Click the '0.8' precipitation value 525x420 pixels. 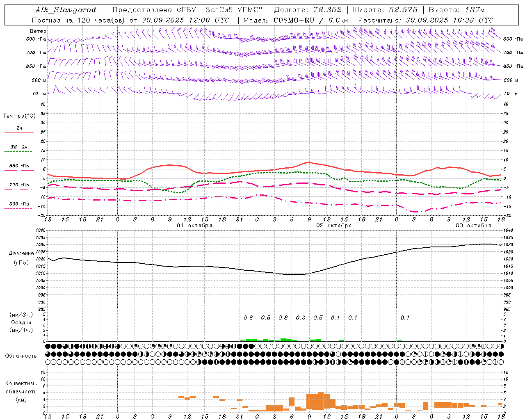click(x=283, y=317)
